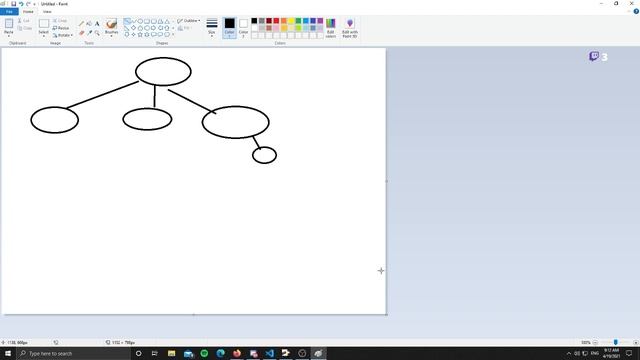Open Microsoft Edge from the taskbar
Image resolution: width=640 pixels, height=360 pixels.
pos(220,353)
